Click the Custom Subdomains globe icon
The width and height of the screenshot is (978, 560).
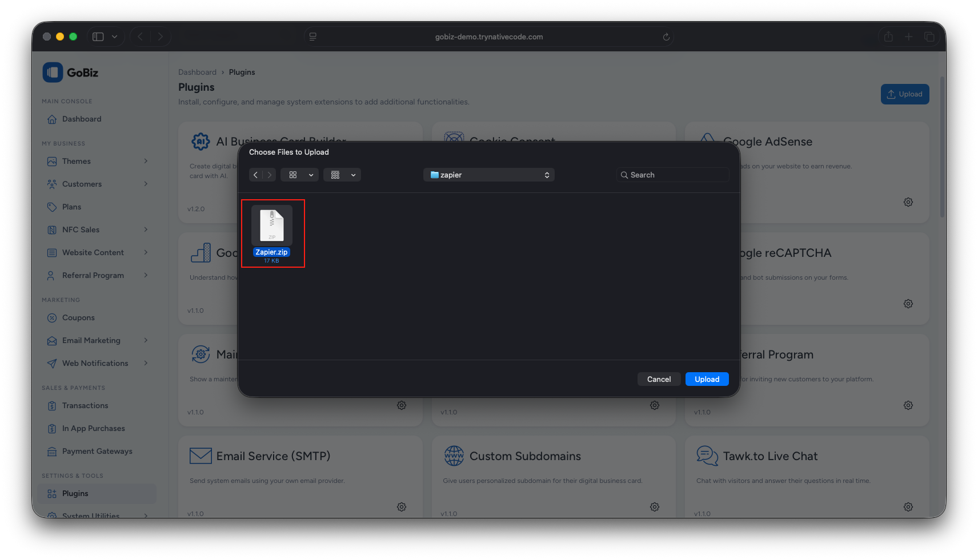click(454, 456)
